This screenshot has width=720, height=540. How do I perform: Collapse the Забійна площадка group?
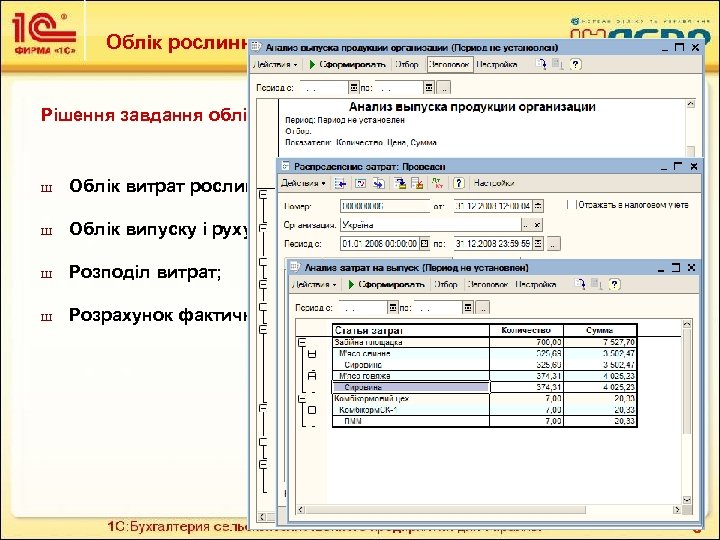tap(302, 342)
